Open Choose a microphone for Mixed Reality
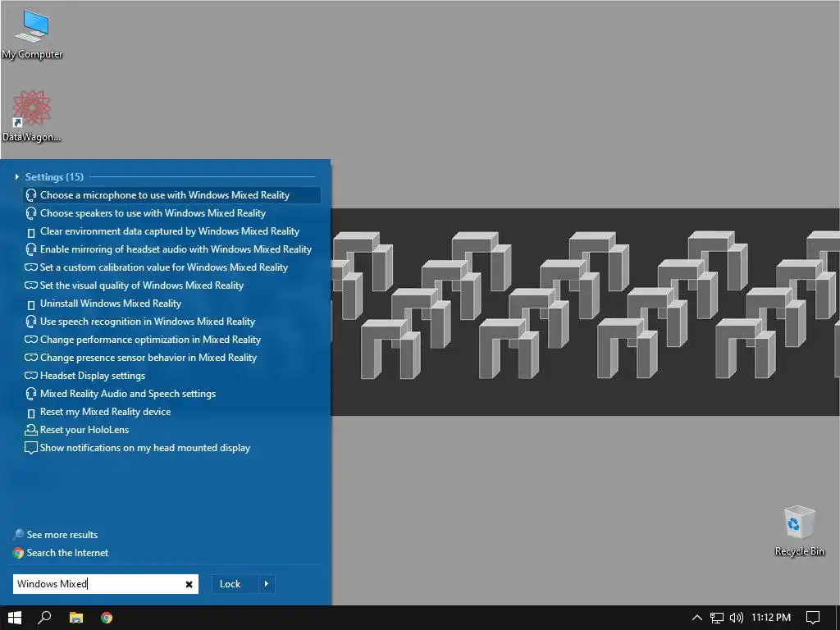840x630 pixels. coord(172,195)
